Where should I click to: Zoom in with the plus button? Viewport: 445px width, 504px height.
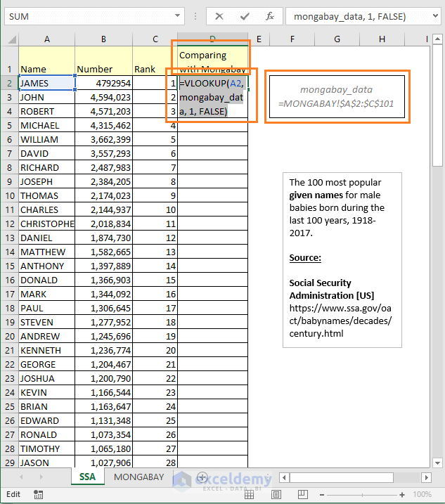click(x=402, y=495)
